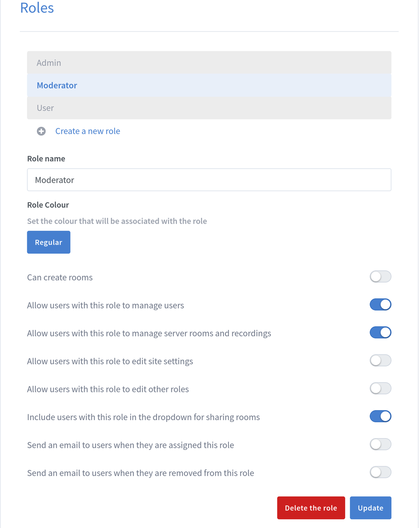Turn off manage server rooms and recordings
The height and width of the screenshot is (528, 420).
click(380, 333)
